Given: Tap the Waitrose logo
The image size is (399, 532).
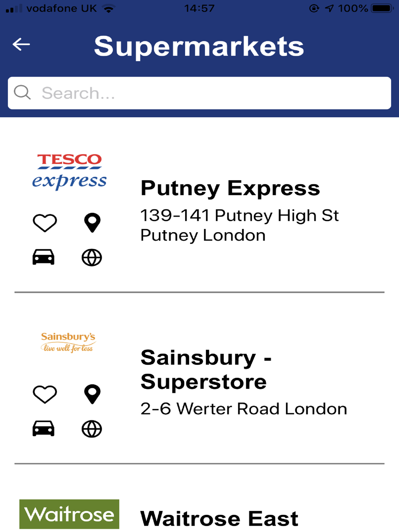Looking at the screenshot, I should coord(69,514).
